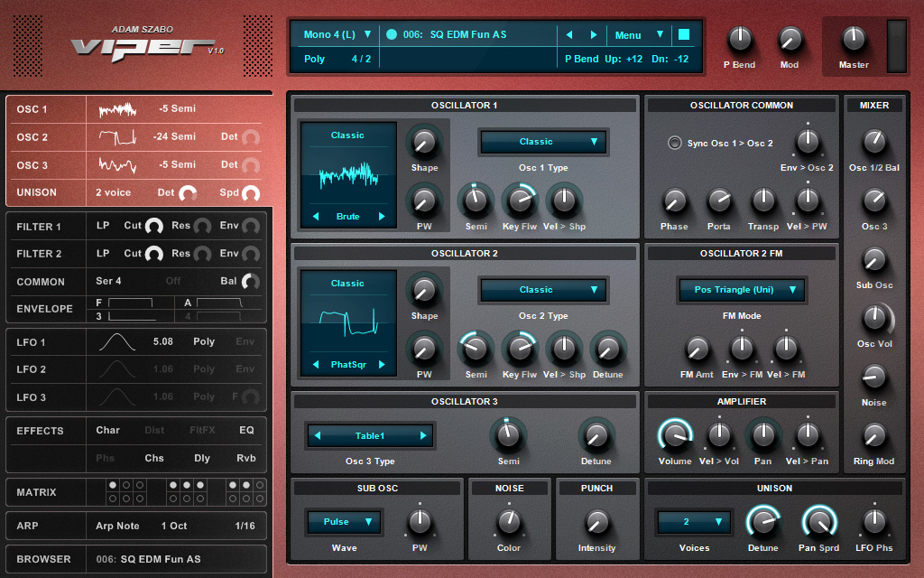Open the Osc 1 Type Classic dropdown

click(x=543, y=142)
